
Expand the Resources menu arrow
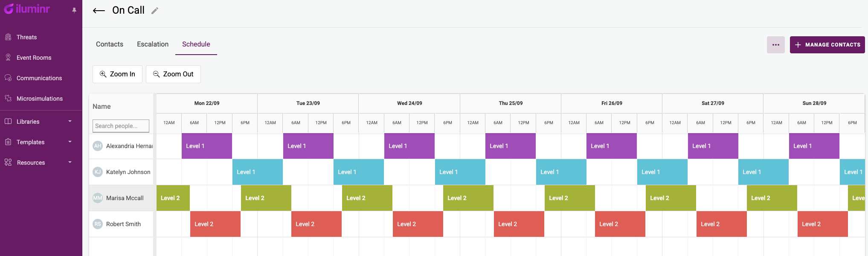pos(70,163)
